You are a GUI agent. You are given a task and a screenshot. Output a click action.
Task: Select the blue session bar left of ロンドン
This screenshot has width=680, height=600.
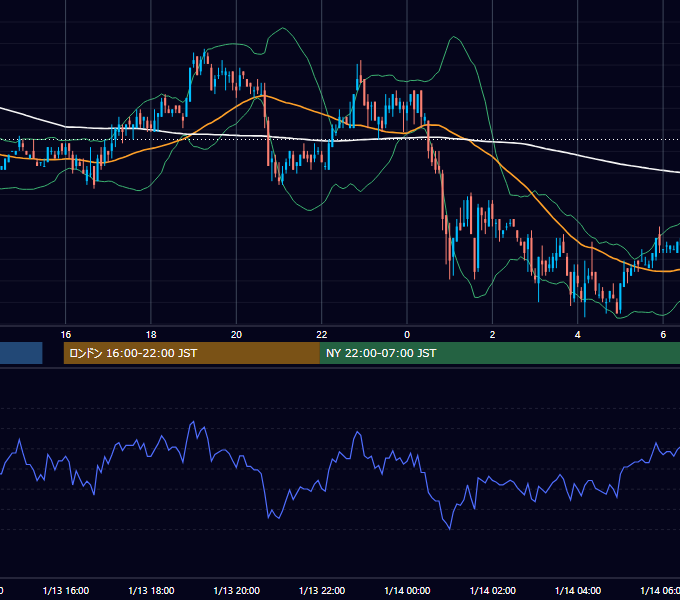tap(21, 353)
